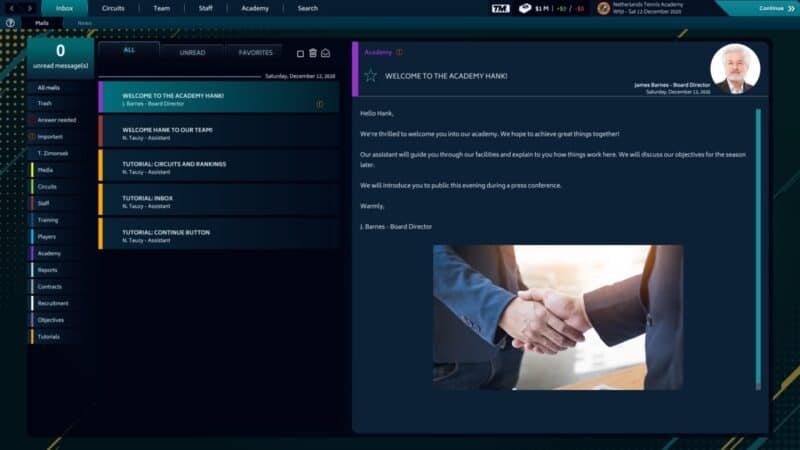Click James Barnes portrait photo
Screen dimensions: 800x450
click(735, 68)
